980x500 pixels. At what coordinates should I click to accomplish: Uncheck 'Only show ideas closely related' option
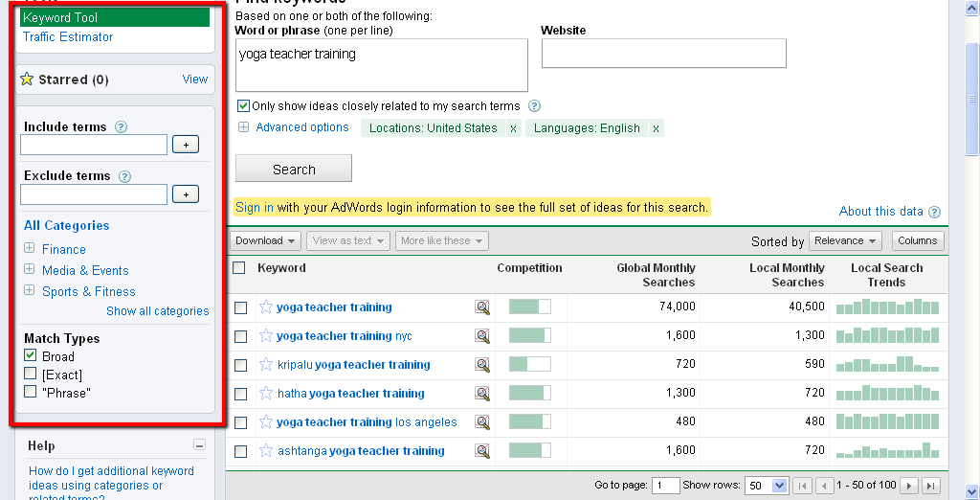(243, 106)
